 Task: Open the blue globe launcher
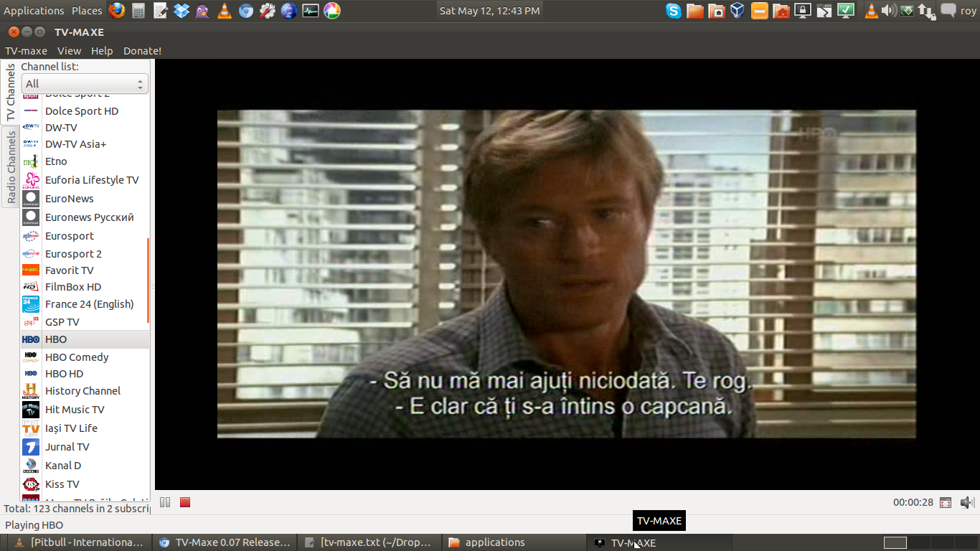289,11
